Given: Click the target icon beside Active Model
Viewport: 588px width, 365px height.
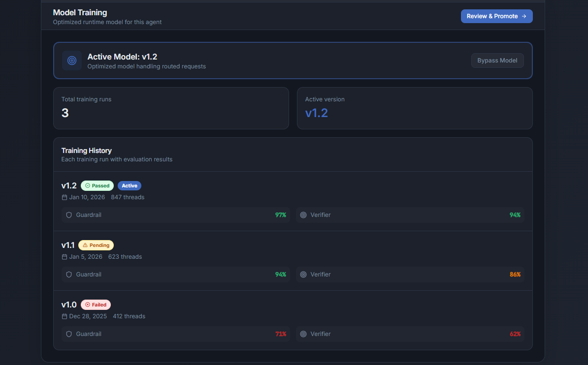Looking at the screenshot, I should 72,61.
